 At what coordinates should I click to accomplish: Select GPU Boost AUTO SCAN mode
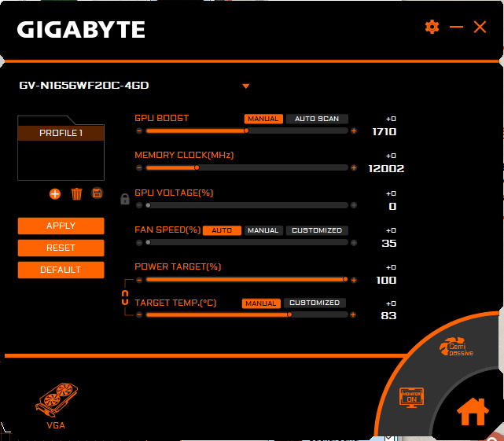pyautogui.click(x=316, y=119)
